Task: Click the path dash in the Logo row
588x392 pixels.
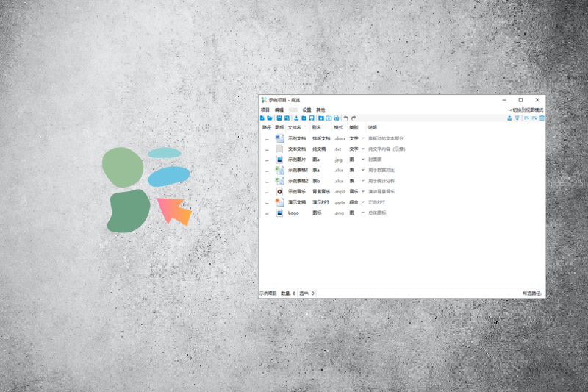Action: tap(267, 214)
